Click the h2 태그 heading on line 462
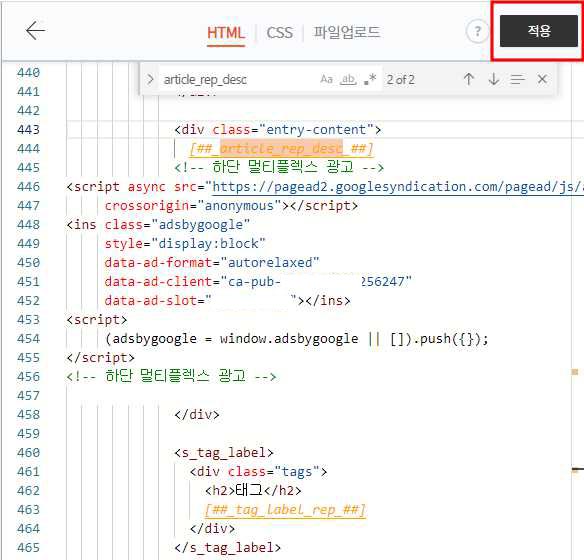Viewport: 584px width, 560px height. [253, 490]
